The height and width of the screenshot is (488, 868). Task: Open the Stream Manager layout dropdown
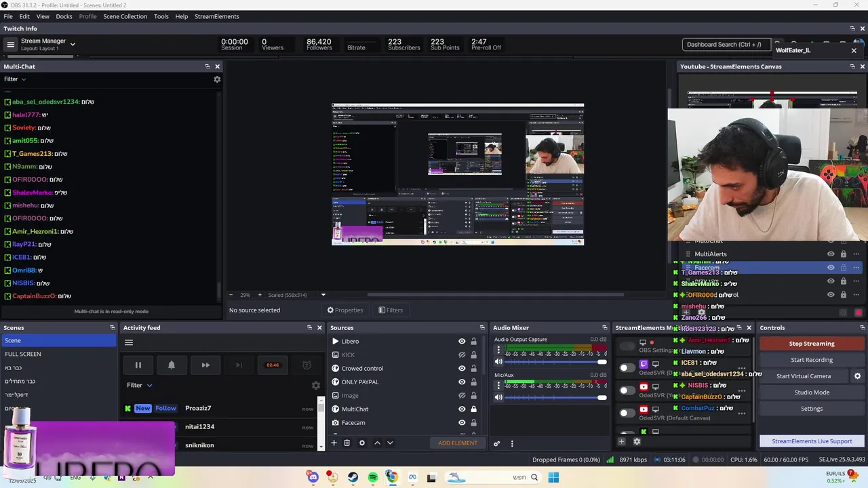[x=73, y=45]
